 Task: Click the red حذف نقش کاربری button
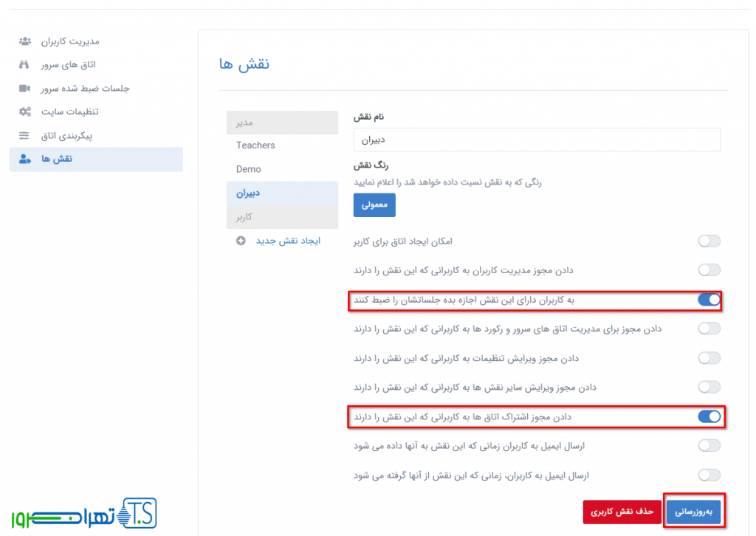(621, 512)
